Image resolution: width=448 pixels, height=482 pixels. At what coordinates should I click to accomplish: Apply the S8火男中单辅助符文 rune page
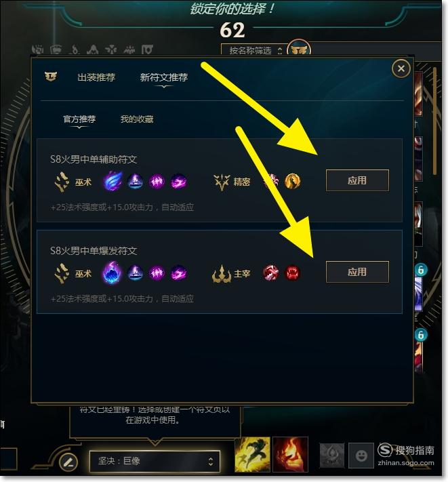(357, 180)
